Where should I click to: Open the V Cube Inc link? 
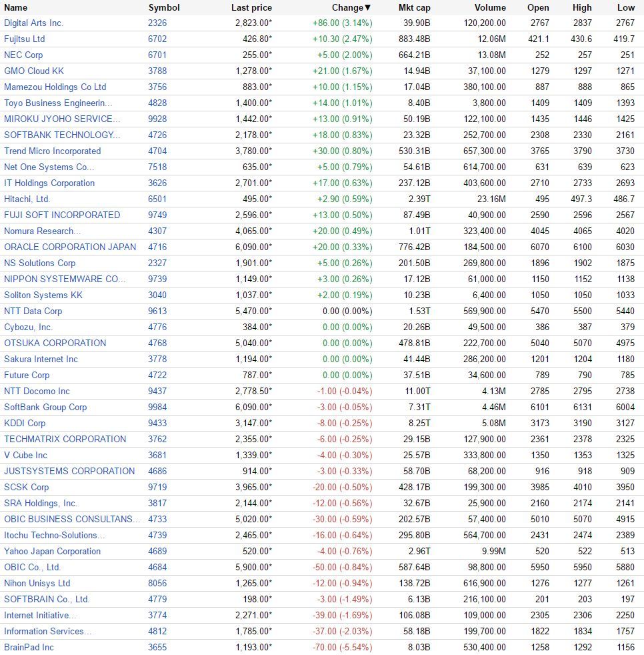25,456
